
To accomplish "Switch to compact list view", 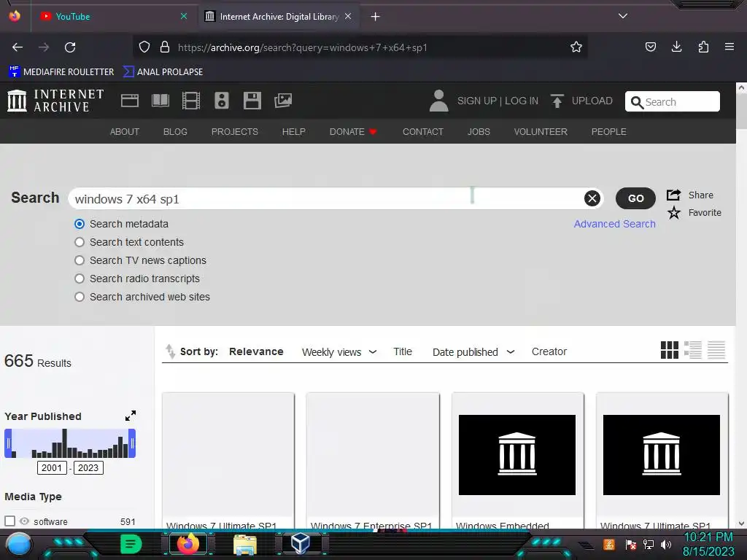I will coord(716,350).
